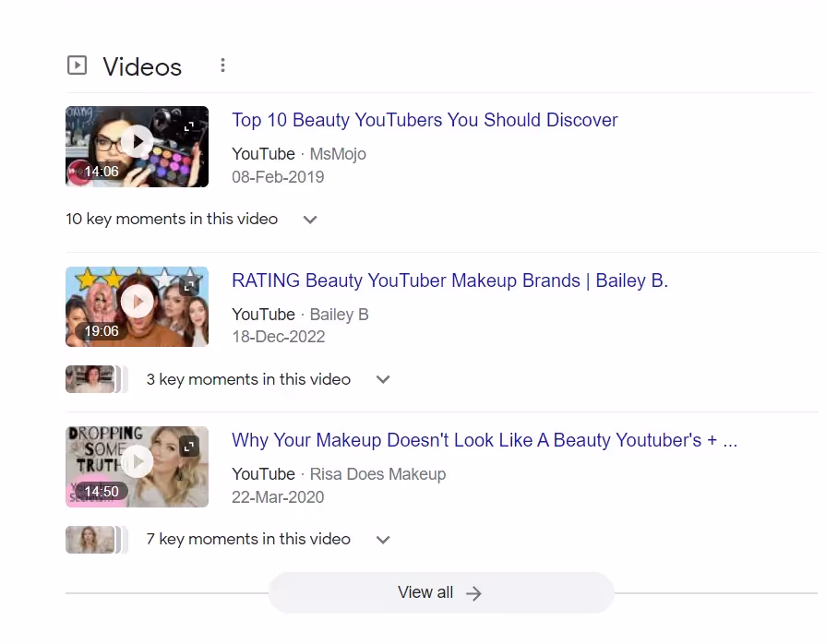Expand the 7 key moments chevron
This screenshot has width=826, height=644.
(x=383, y=539)
